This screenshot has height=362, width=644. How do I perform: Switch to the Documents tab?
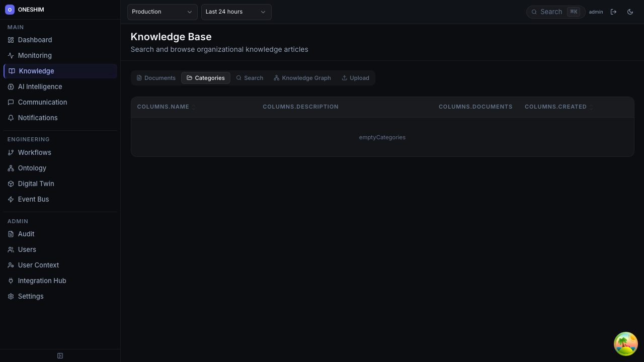[156, 78]
